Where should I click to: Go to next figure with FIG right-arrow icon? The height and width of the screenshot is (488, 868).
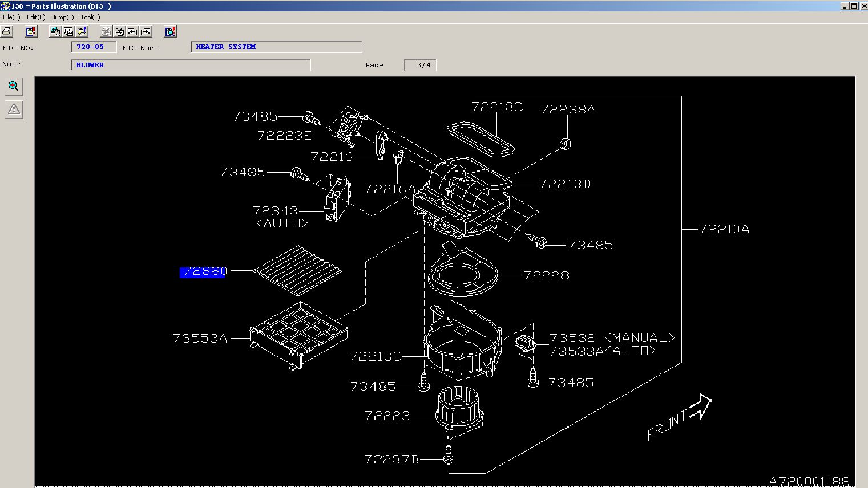click(119, 31)
